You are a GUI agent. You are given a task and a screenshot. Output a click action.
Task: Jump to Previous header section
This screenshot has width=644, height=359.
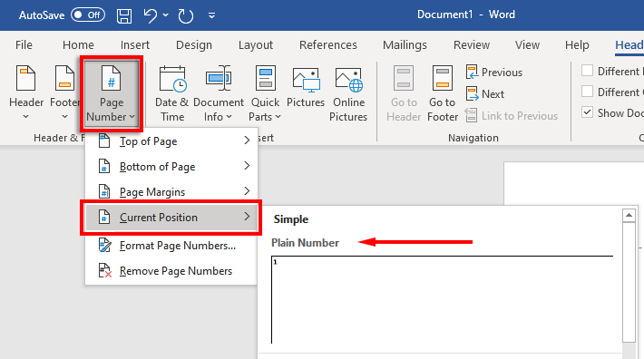click(494, 73)
